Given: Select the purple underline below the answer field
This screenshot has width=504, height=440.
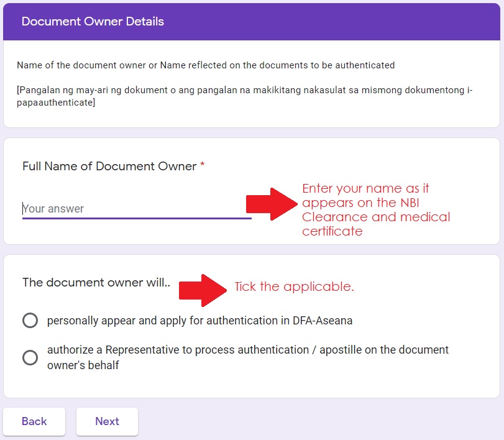Looking at the screenshot, I should click(x=137, y=218).
